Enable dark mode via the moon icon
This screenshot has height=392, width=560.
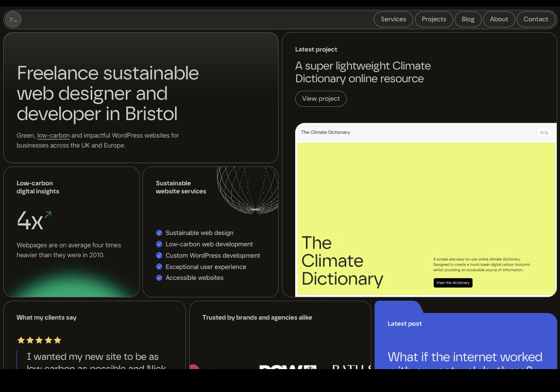[x=547, y=132]
